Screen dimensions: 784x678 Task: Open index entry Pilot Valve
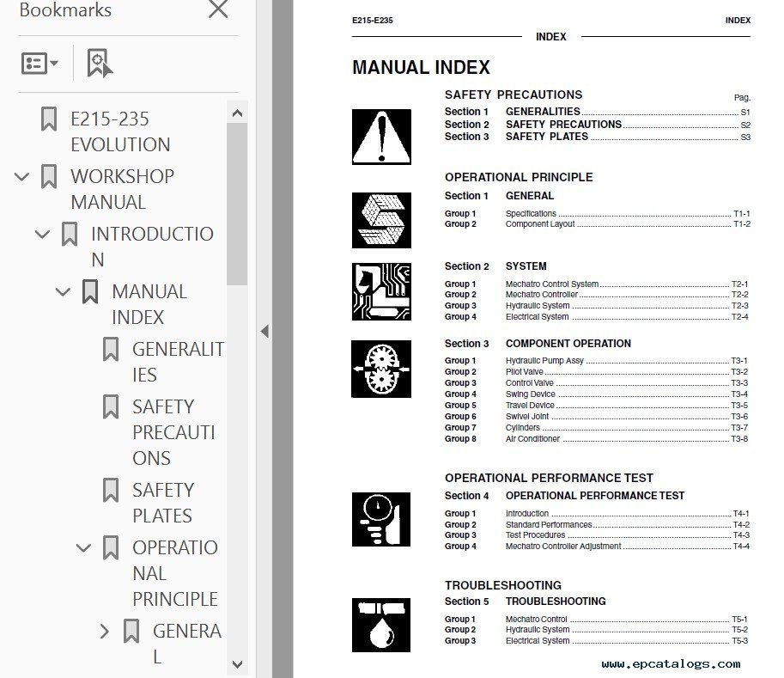click(597, 372)
